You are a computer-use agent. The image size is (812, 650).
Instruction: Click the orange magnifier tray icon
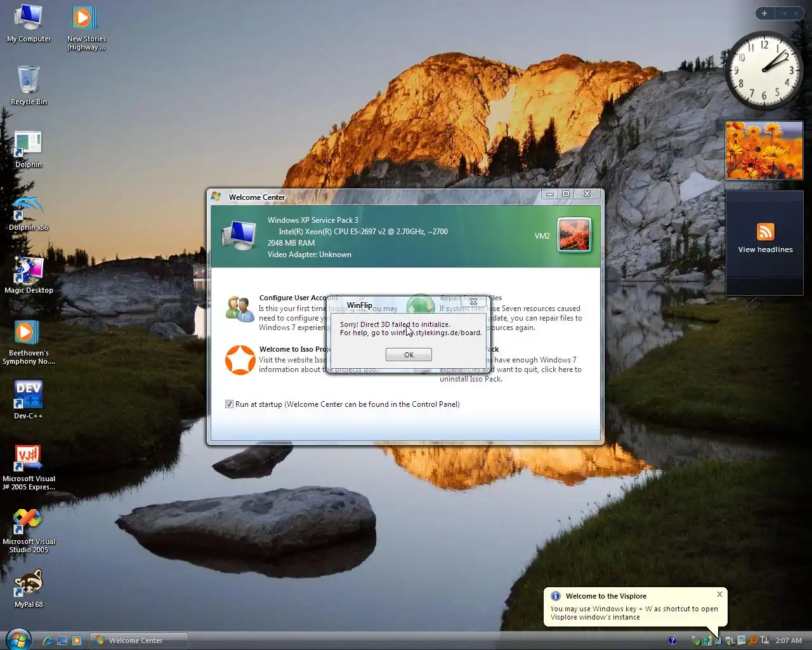[x=753, y=640]
